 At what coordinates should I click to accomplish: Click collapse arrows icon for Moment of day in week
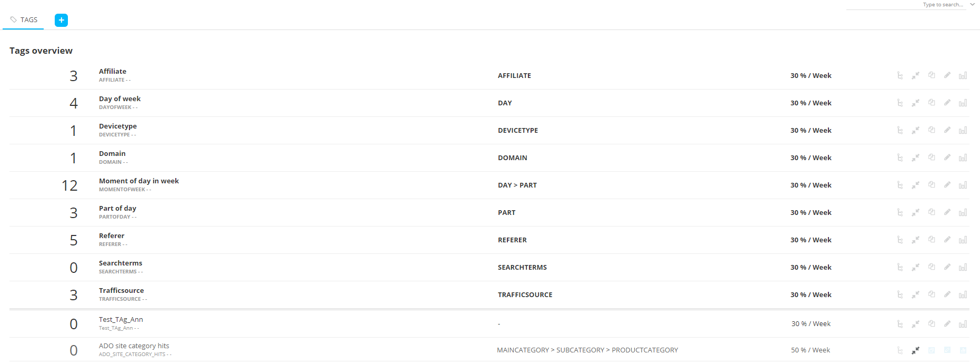point(915,185)
